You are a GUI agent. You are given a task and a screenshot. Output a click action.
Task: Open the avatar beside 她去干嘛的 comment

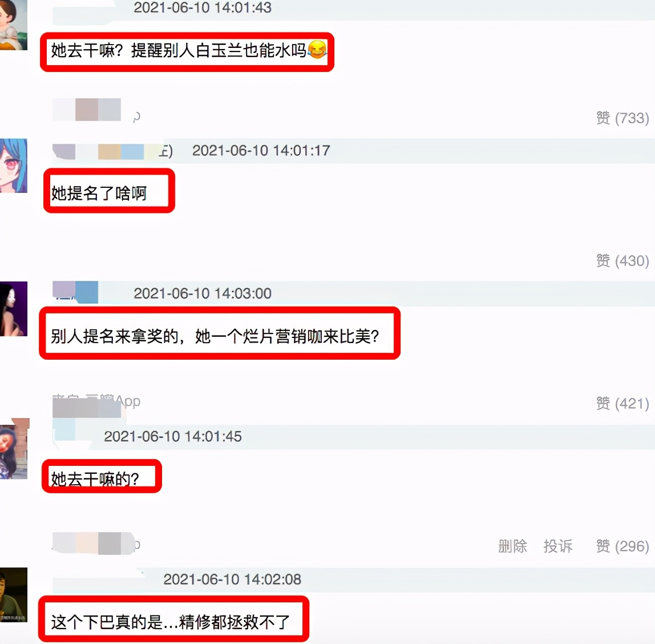tap(15, 449)
